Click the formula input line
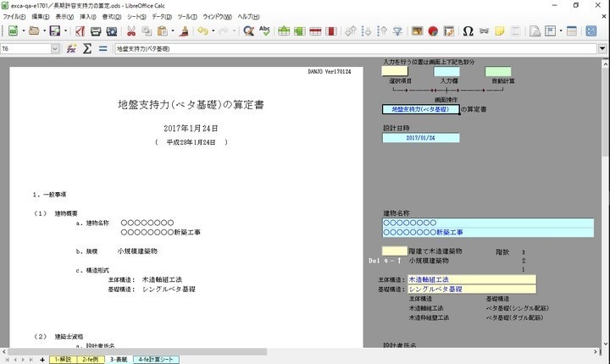This screenshot has height=364, width=610. (x=356, y=48)
